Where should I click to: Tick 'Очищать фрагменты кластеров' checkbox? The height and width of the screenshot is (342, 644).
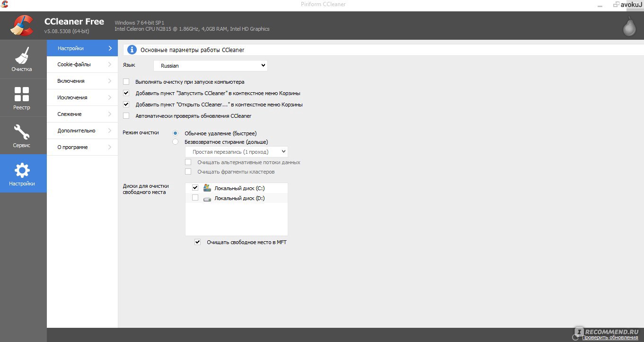click(188, 172)
